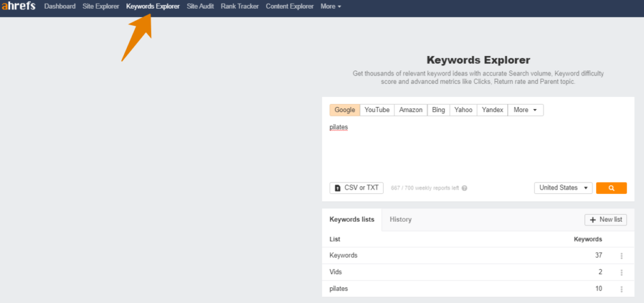The image size is (644, 303).
Task: Click the ahrefs logo
Action: coord(18,6)
